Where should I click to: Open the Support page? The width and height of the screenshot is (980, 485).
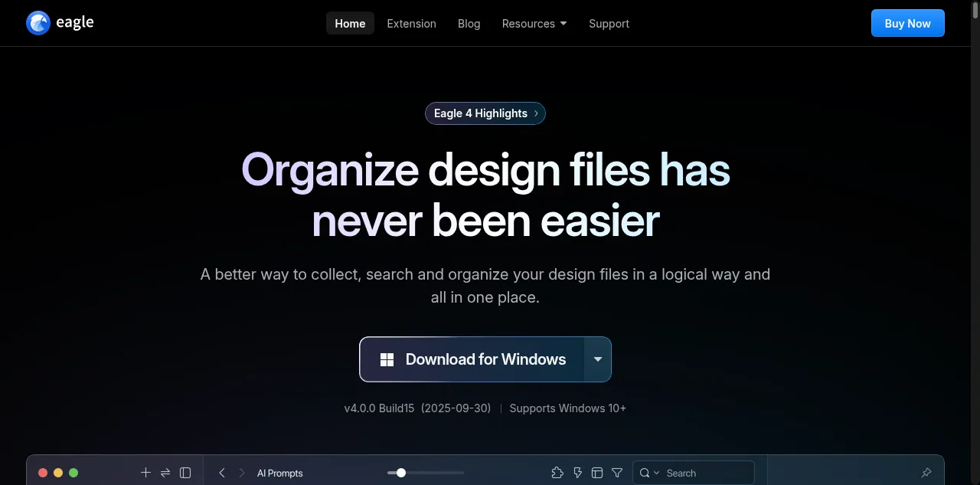coord(609,23)
